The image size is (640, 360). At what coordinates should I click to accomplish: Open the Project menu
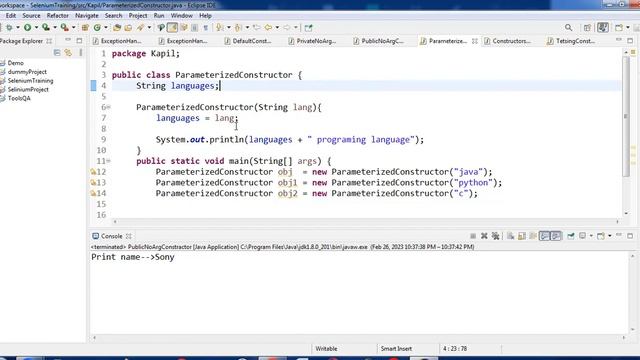[x=138, y=16]
